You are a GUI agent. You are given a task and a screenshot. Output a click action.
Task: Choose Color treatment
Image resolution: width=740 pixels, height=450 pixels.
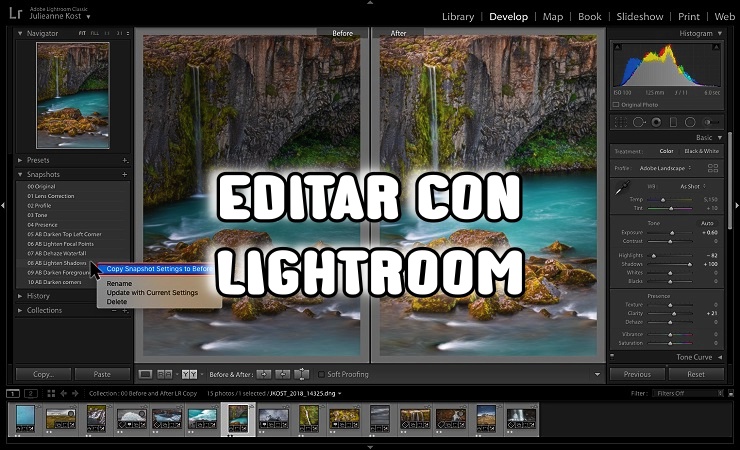point(666,151)
